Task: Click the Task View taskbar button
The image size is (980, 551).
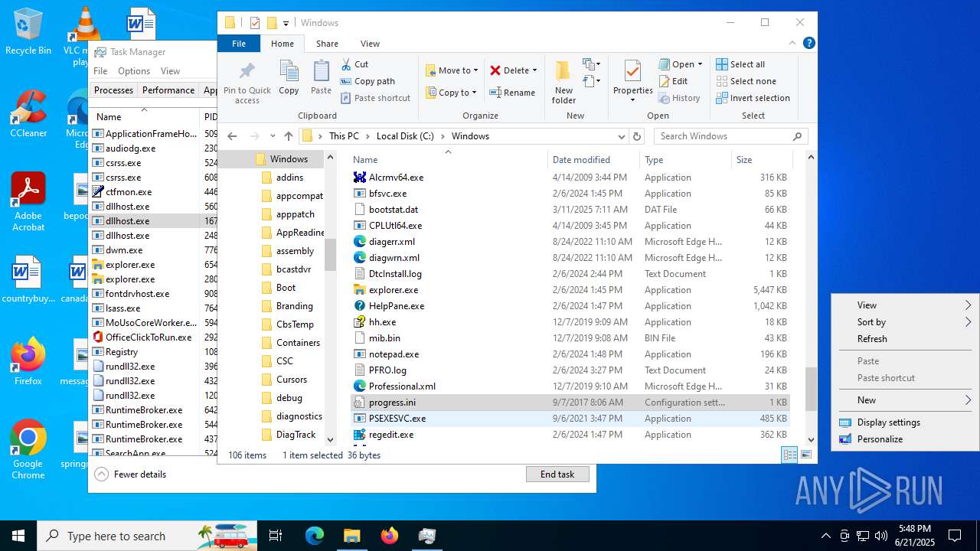Action: pyautogui.click(x=276, y=536)
